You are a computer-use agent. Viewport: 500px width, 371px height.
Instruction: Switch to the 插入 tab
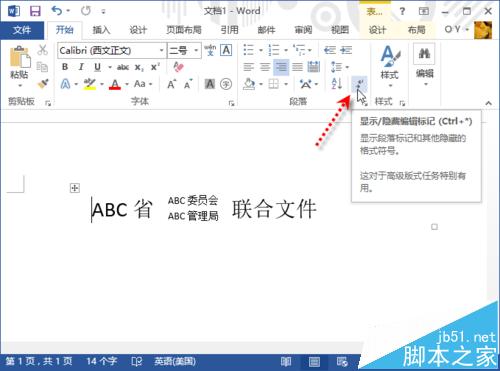coord(101,30)
